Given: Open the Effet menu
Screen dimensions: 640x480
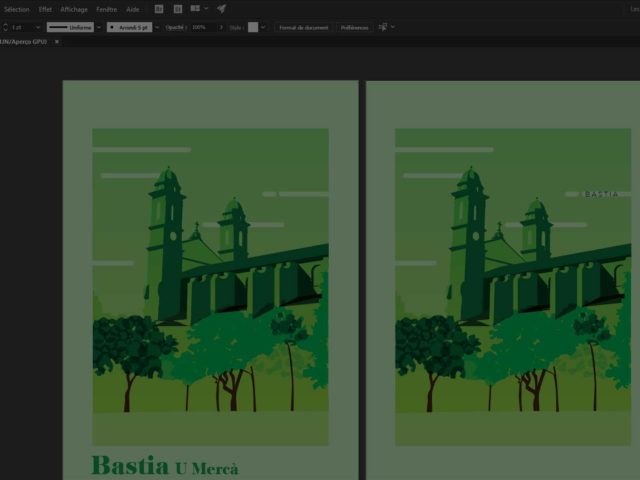Looking at the screenshot, I should click(45, 9).
